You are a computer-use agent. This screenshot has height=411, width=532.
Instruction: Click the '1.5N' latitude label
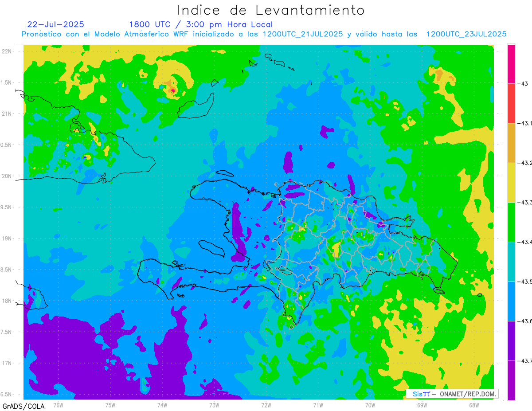click(6, 82)
